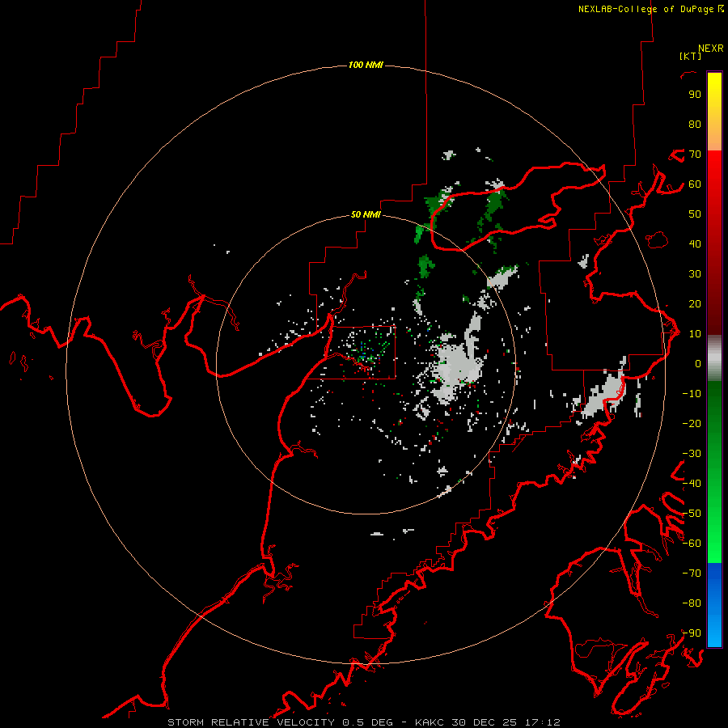The width and height of the screenshot is (728, 728).
Task: Click the -30 value on the velocity scale
Action: coord(692,454)
